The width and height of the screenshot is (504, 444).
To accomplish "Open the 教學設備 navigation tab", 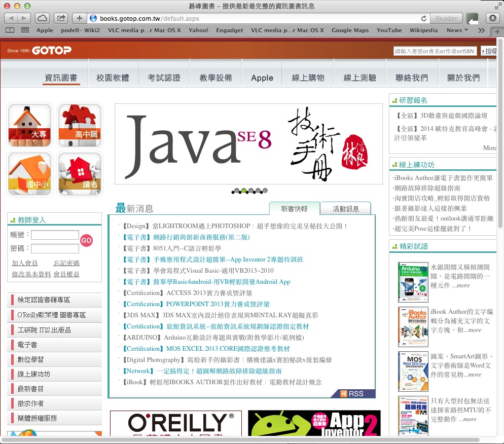I will point(215,78).
